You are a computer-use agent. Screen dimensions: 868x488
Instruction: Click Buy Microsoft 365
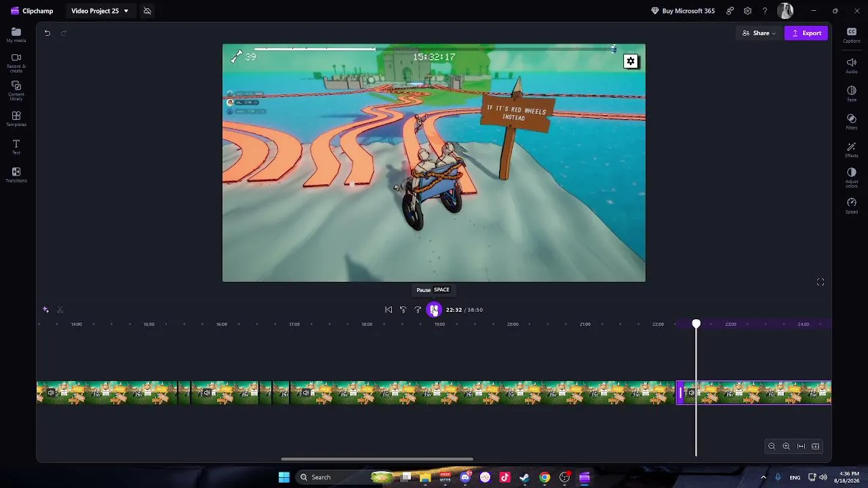pyautogui.click(x=683, y=11)
